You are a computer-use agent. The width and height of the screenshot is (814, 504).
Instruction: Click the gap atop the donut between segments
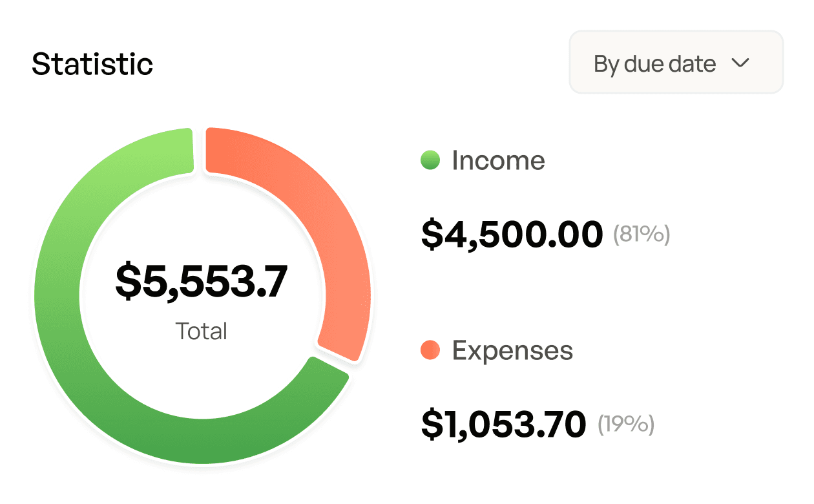coord(200,150)
